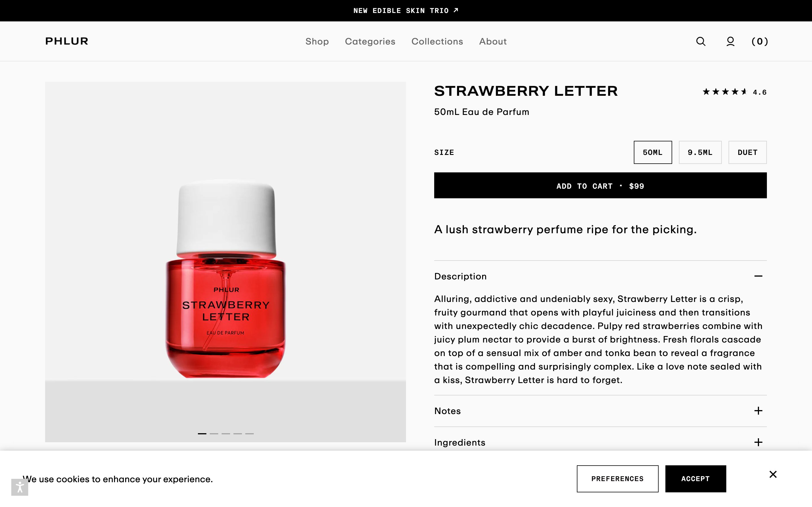Select the 9.5ML size option
Image resolution: width=812 pixels, height=507 pixels.
[700, 152]
